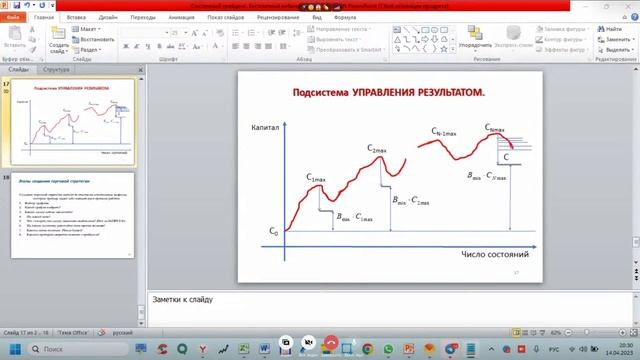640x360 pixels.
Task: Open WhatsApp from the Windows taskbar
Action: tap(388, 349)
